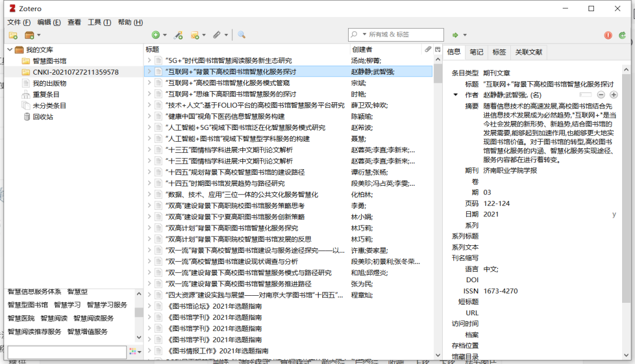The height and width of the screenshot is (364, 635).
Task: Click the remove creator minus icon
Action: tap(601, 95)
